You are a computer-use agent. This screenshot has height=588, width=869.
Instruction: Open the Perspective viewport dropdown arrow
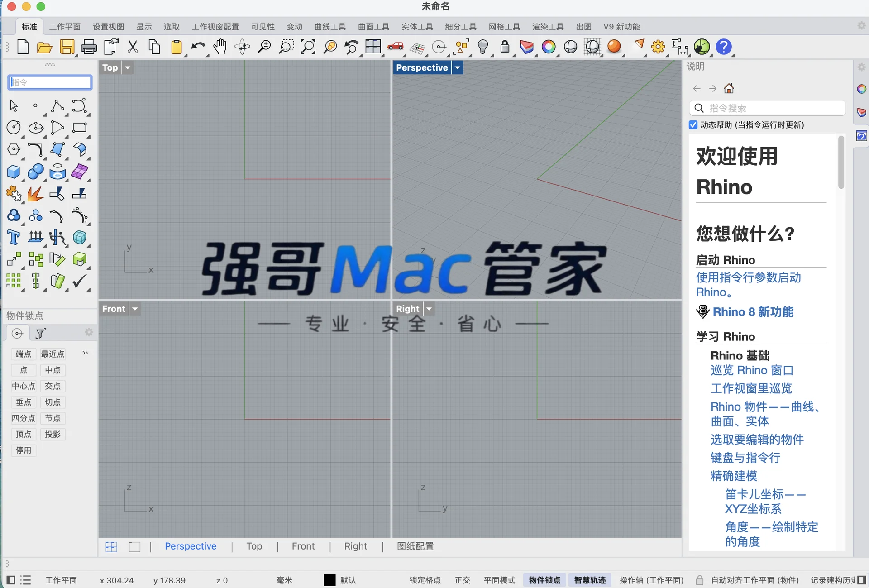(458, 67)
